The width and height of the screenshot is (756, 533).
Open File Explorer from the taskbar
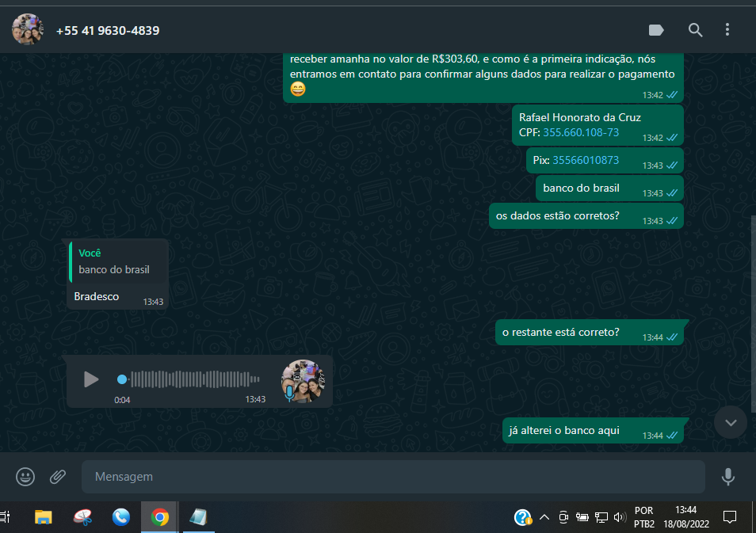click(x=43, y=517)
